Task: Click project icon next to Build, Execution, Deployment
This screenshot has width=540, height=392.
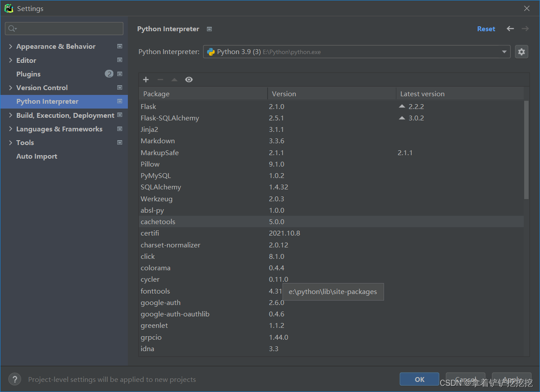Action: 120,115
